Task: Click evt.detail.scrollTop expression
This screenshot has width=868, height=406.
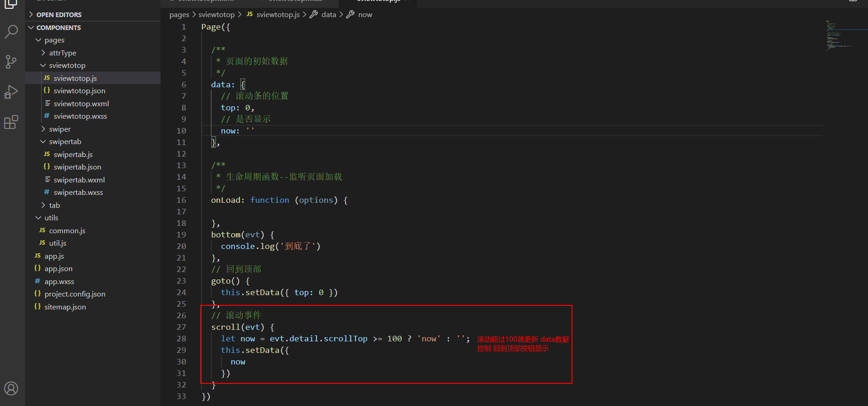Action: click(x=319, y=339)
